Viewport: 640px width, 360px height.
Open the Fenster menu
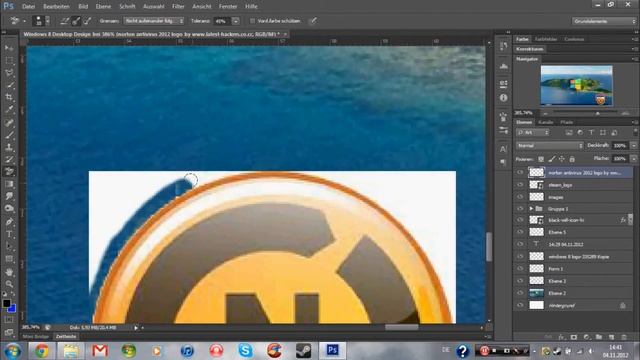(228, 7)
